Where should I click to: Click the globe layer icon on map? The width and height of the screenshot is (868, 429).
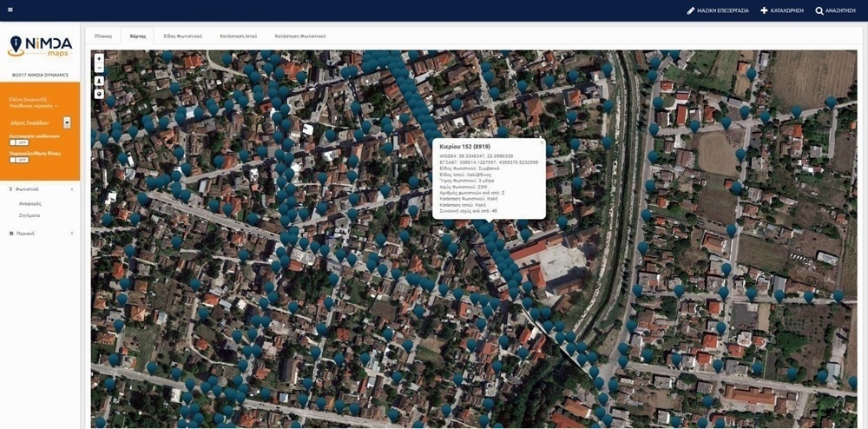click(100, 94)
